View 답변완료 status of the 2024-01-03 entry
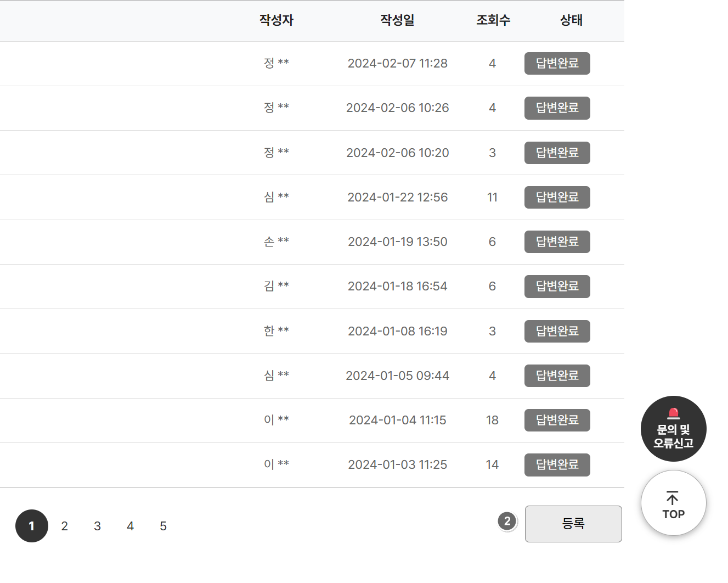Viewport: 728px width, 583px height. [557, 464]
